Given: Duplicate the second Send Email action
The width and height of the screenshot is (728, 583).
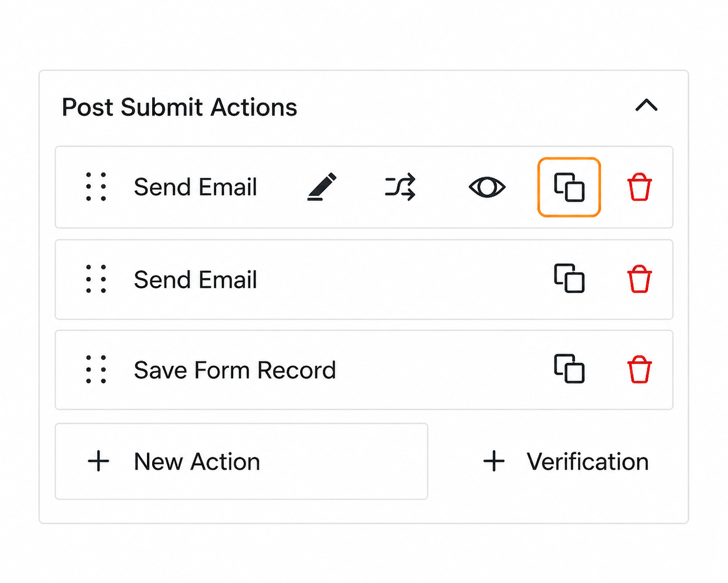Looking at the screenshot, I should click(569, 279).
